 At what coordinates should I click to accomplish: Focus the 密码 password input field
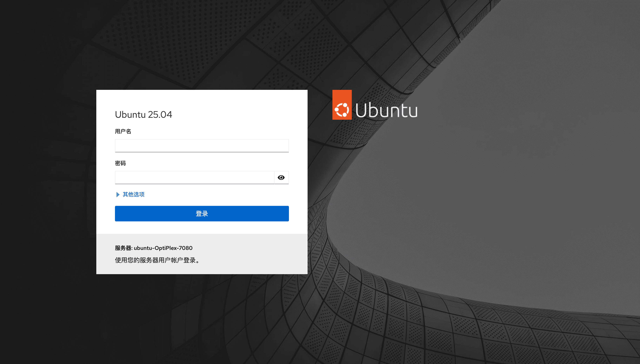(194, 178)
